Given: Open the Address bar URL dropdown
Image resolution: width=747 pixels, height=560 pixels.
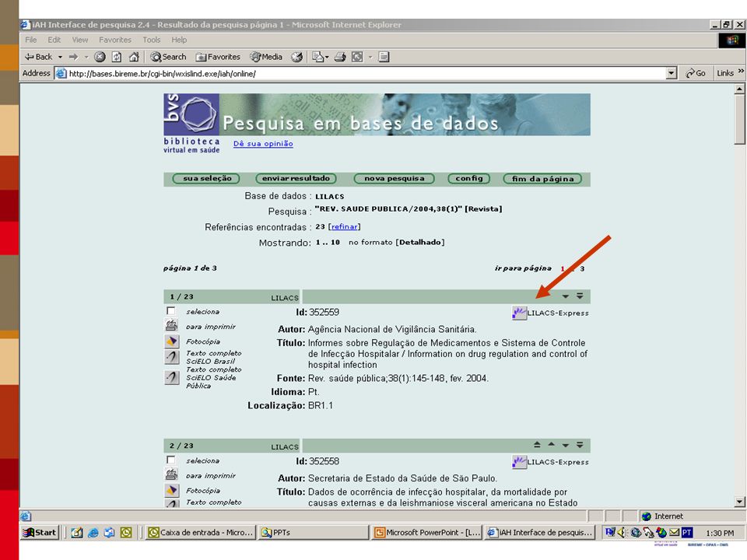Looking at the screenshot, I should tap(672, 73).
